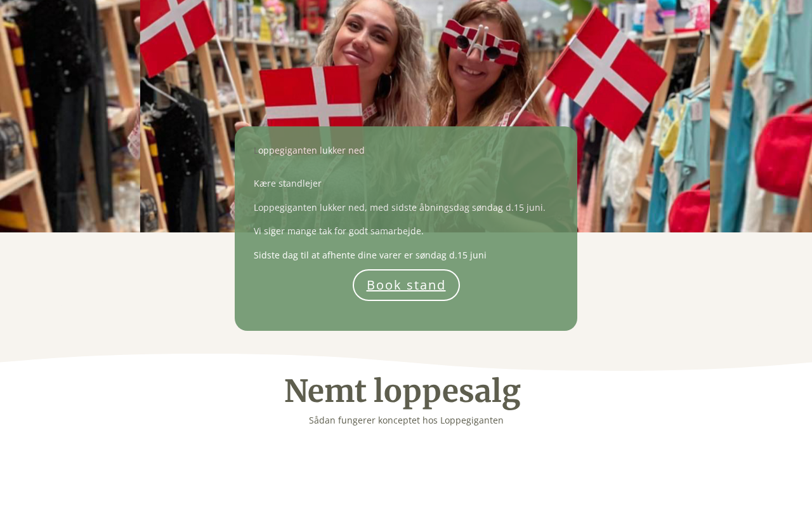Click empty area of the green announcement box

tap(507, 305)
